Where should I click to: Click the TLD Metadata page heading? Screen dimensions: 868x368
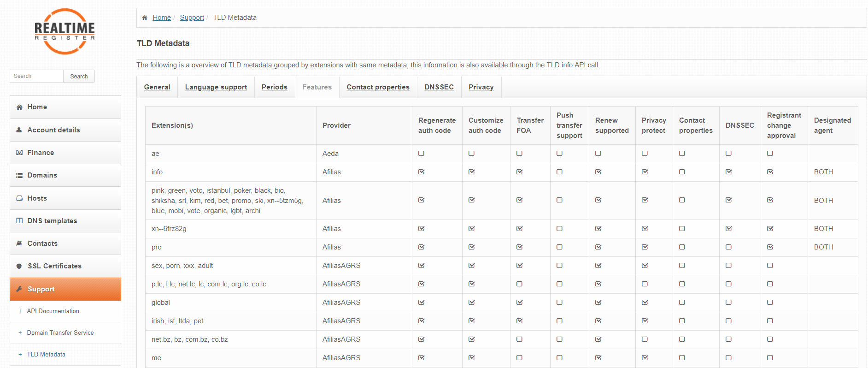[x=163, y=43]
